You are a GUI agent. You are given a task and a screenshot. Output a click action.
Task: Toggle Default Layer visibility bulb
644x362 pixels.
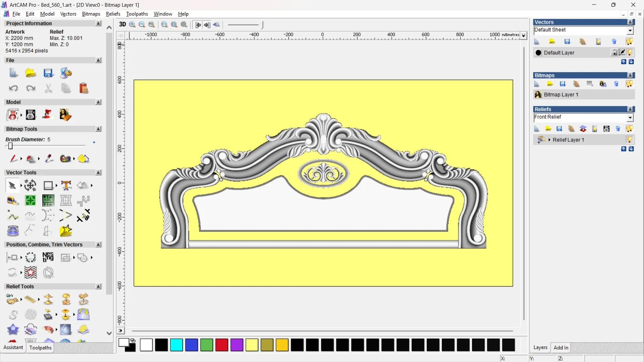[x=630, y=53]
